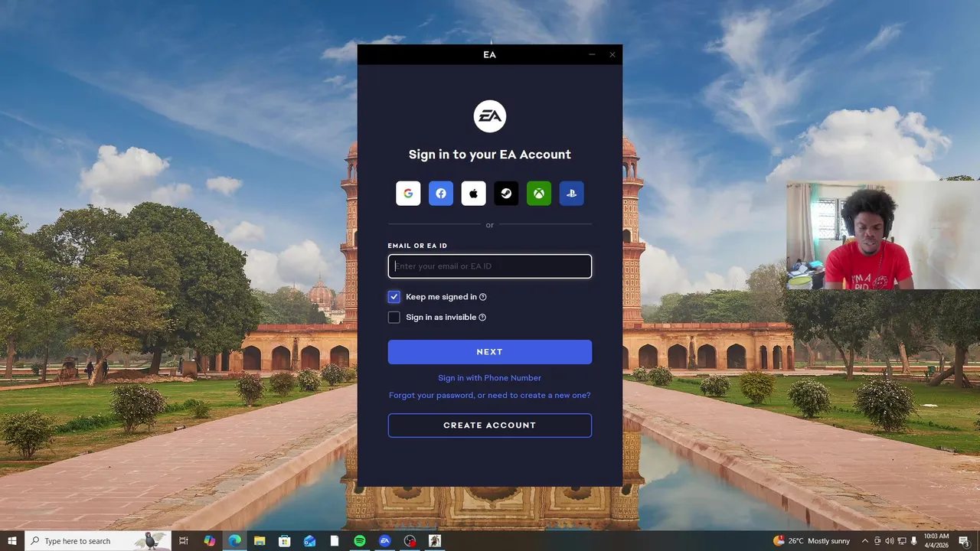Switch to the EA app taskbar icon
980x551 pixels.
pyautogui.click(x=385, y=541)
